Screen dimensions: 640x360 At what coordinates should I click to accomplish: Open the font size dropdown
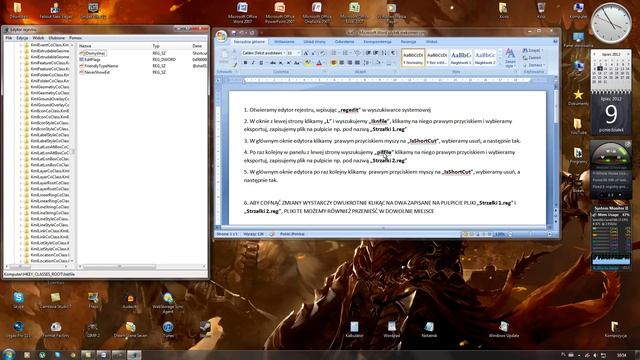tap(298, 53)
